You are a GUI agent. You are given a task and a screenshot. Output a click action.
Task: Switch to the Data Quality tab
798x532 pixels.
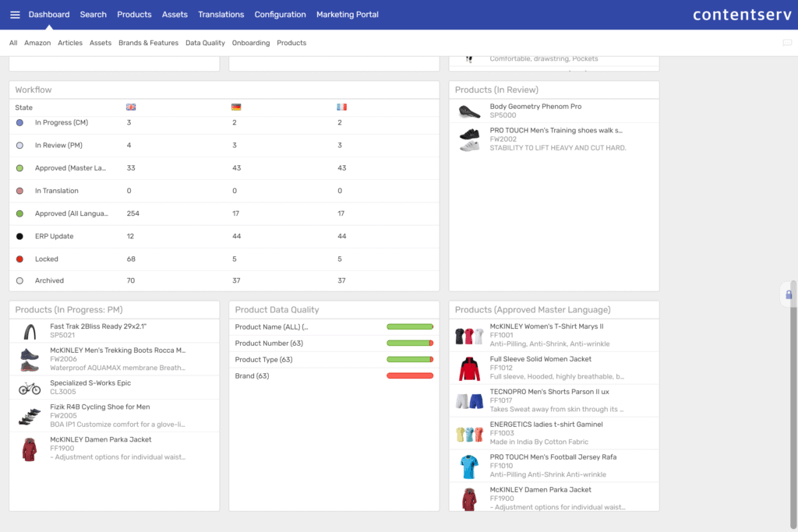coord(205,43)
